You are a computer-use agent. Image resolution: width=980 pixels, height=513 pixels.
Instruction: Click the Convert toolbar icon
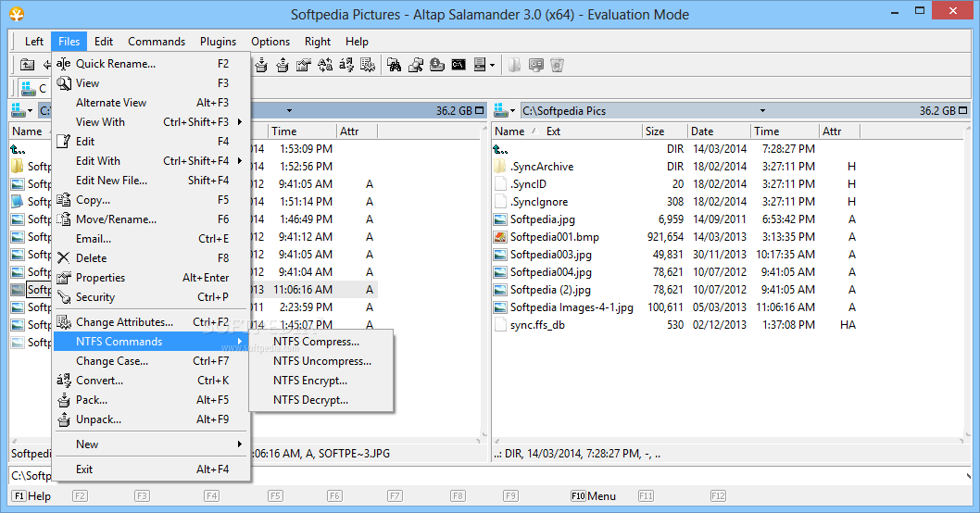346,65
